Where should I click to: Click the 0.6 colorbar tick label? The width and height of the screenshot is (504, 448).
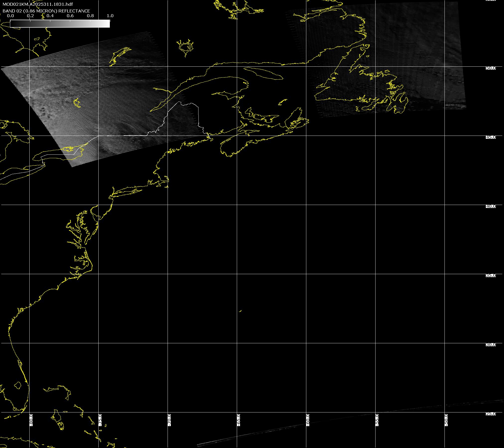[70, 16]
